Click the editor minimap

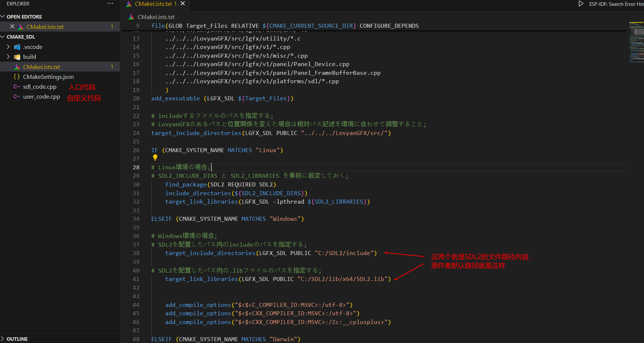(636, 42)
